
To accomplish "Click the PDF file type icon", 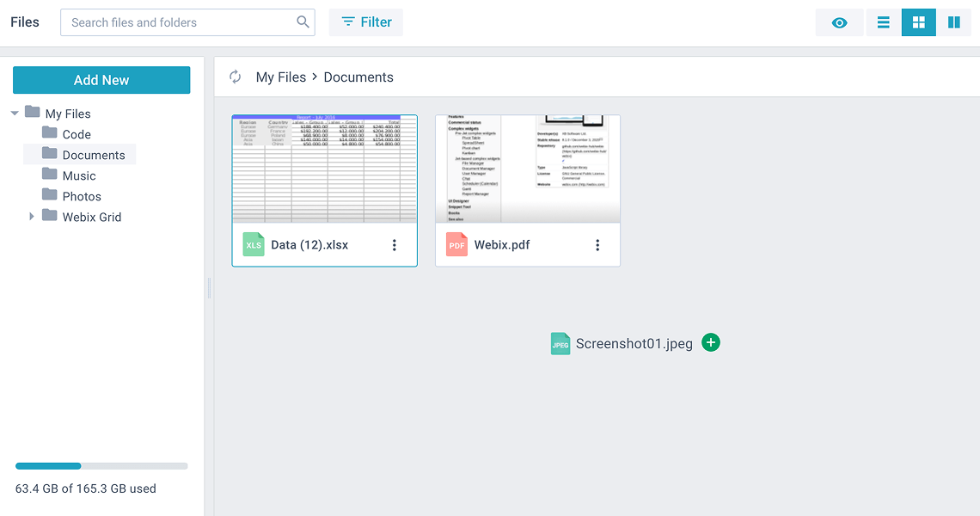I will pos(456,245).
